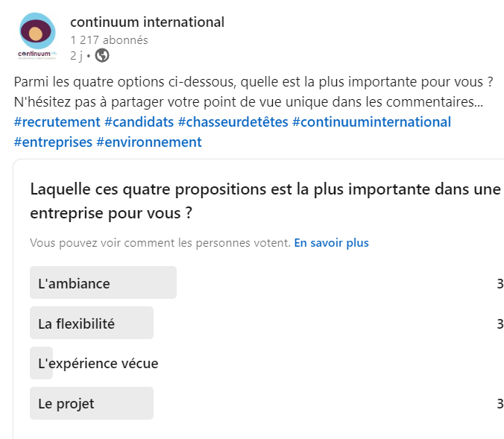
Task: Open the continuum international company name
Action: point(147,22)
